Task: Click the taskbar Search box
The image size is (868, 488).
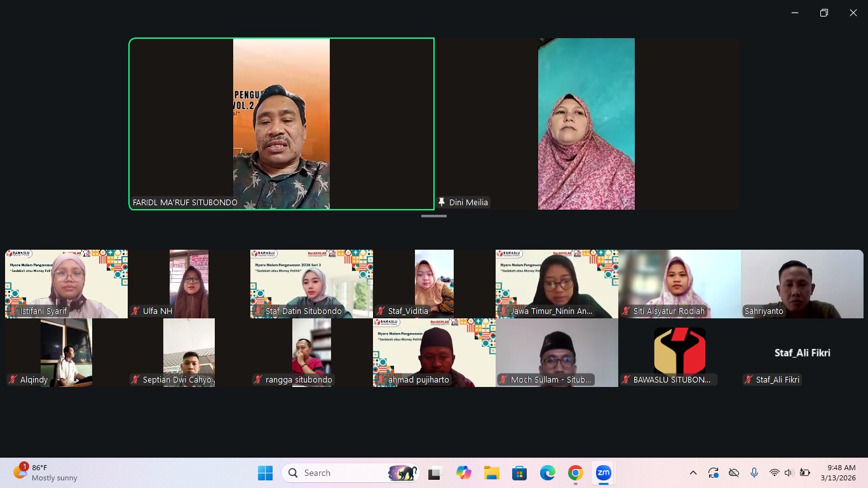Action: click(351, 473)
